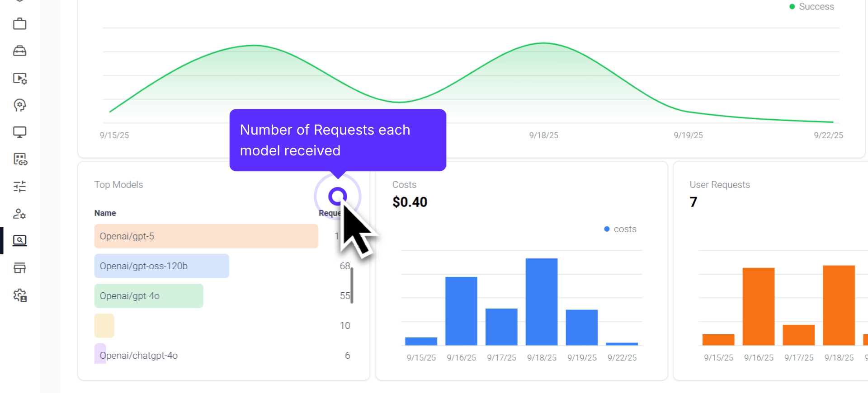Click the laptop search monitoring icon
Screen dimensions: 868x393
point(19,241)
